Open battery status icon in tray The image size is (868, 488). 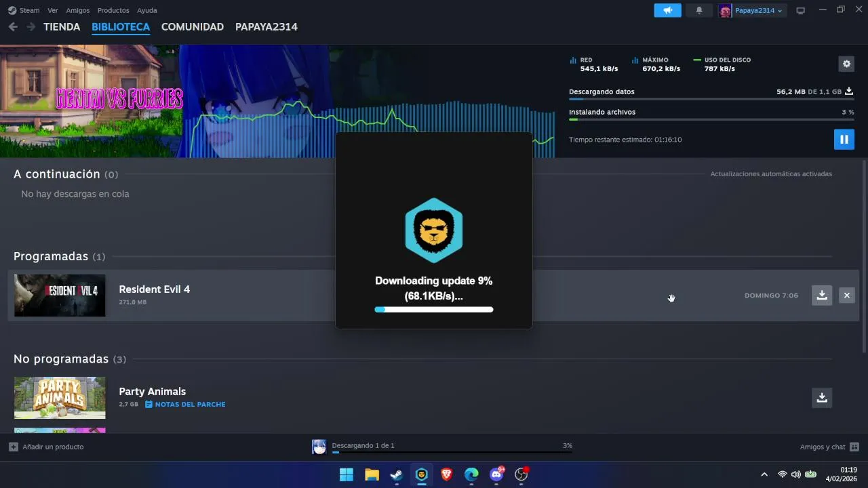pyautogui.click(x=810, y=474)
